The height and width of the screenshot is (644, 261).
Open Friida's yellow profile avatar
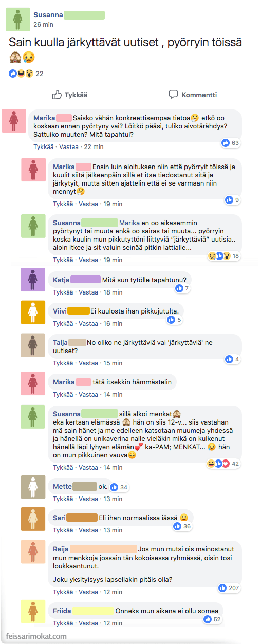pyautogui.click(x=33, y=612)
